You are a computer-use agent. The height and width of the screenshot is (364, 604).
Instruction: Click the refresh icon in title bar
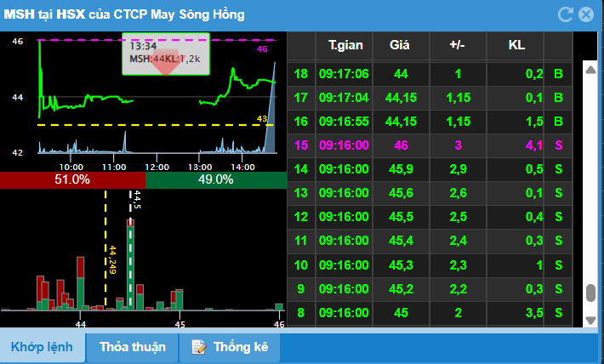pyautogui.click(x=565, y=14)
